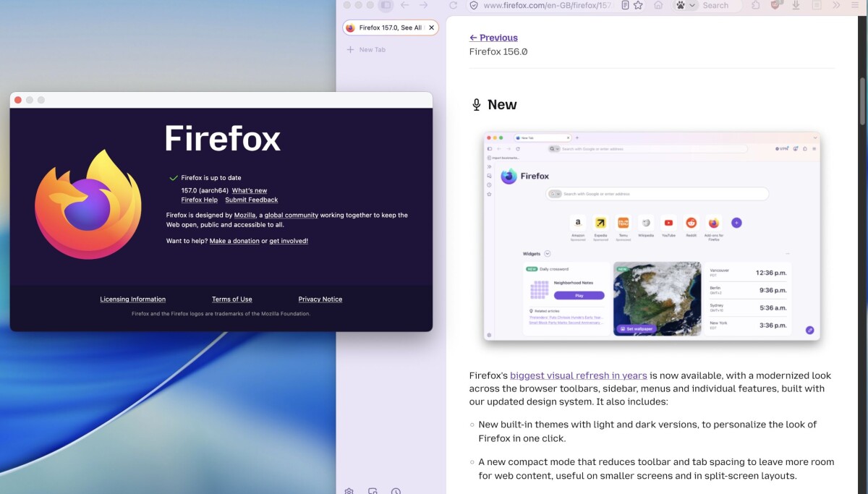Click the Temu shortcut in the screenshot
868x494 pixels.
pyautogui.click(x=624, y=223)
